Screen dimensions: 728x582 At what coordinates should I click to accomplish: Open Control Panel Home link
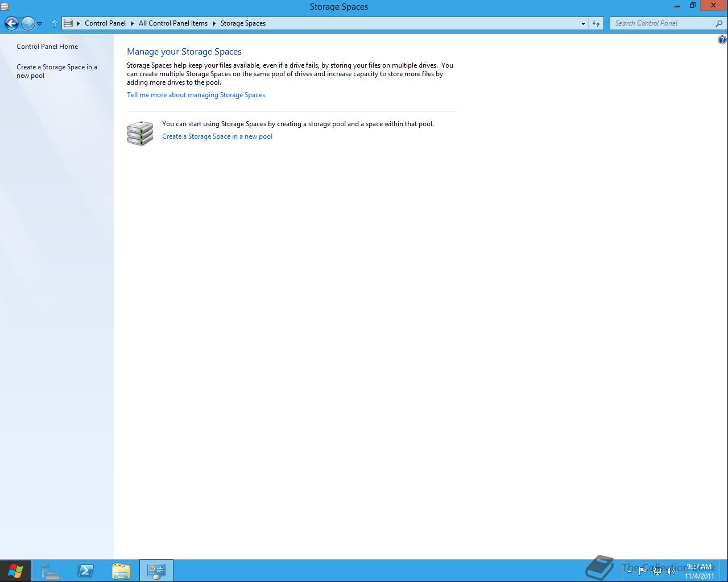coord(47,47)
